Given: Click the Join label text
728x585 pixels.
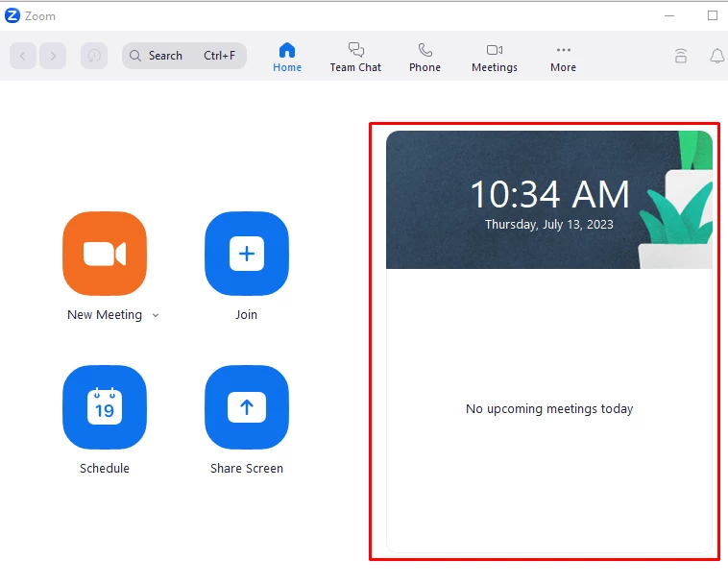Looking at the screenshot, I should [246, 315].
